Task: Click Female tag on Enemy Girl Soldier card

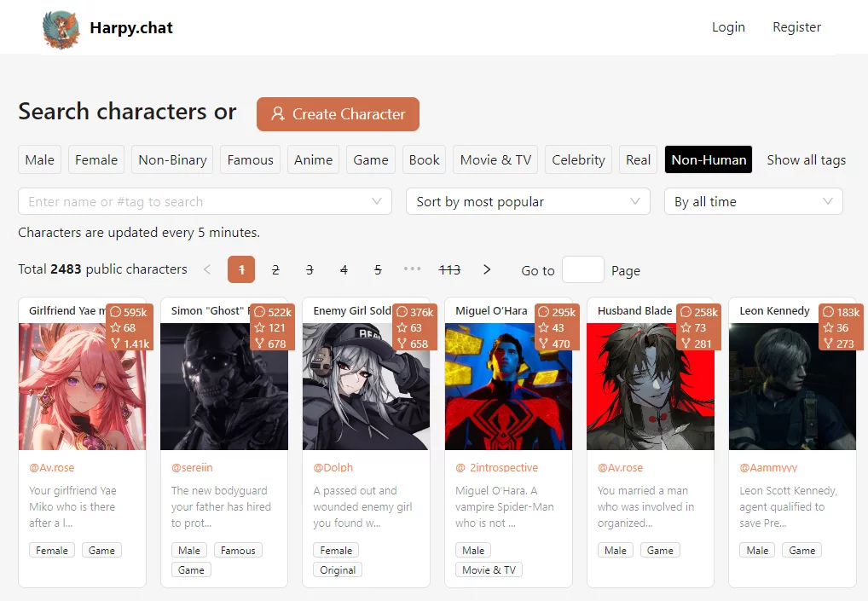Action: tap(336, 550)
